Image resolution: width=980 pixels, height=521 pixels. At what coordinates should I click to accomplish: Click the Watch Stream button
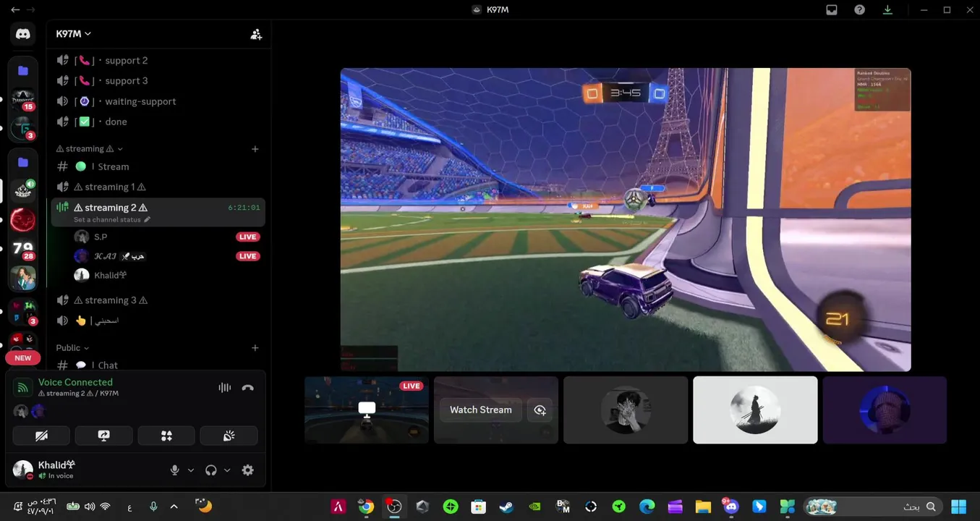click(481, 410)
